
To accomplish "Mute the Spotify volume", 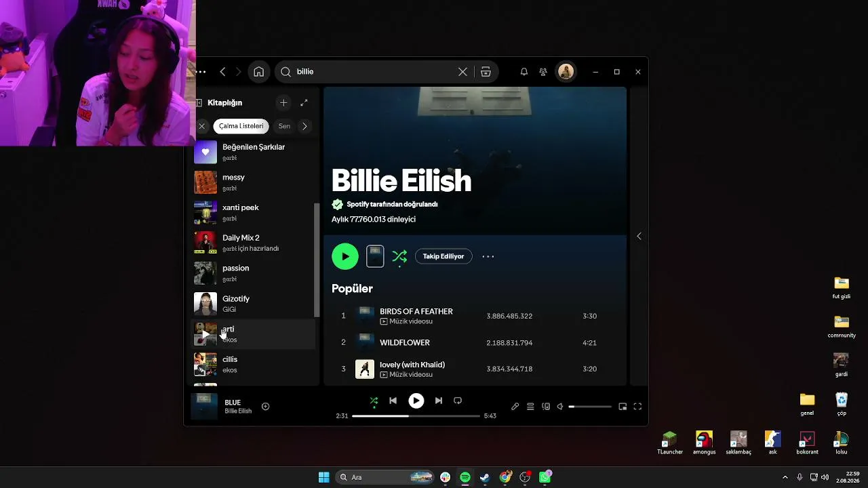I will (x=560, y=407).
